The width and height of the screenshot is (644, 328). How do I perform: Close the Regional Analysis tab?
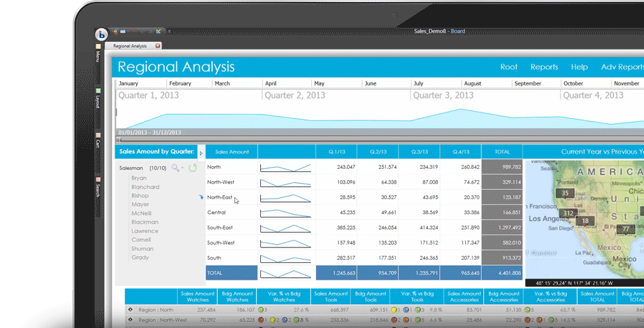pyautogui.click(x=158, y=46)
